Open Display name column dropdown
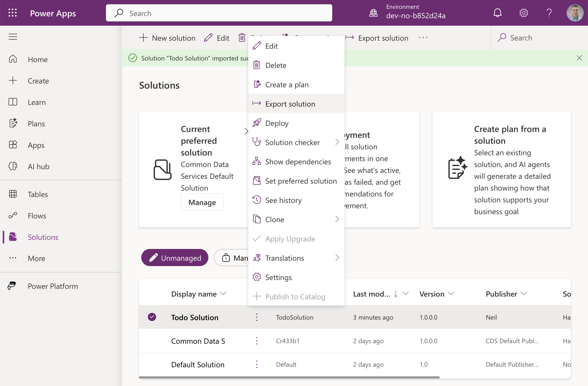This screenshot has width=588, height=386. (223, 294)
